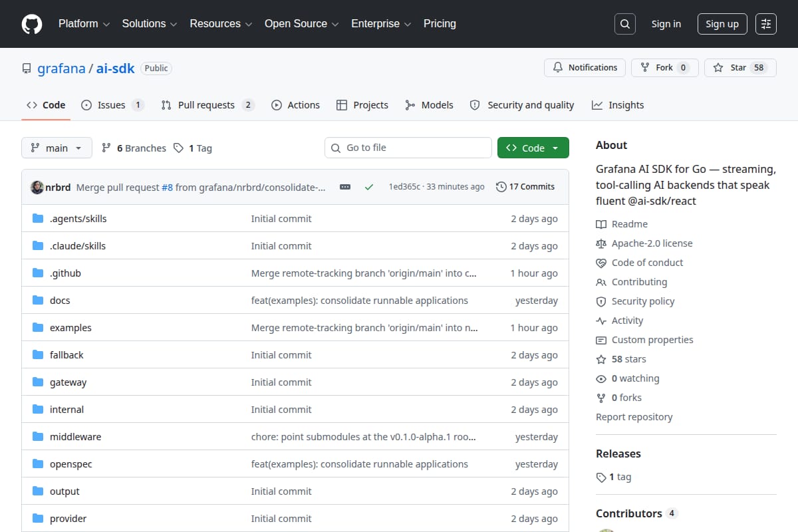Open commit hash 1ed365c
Viewport: 798px width, 532px height.
tap(404, 187)
